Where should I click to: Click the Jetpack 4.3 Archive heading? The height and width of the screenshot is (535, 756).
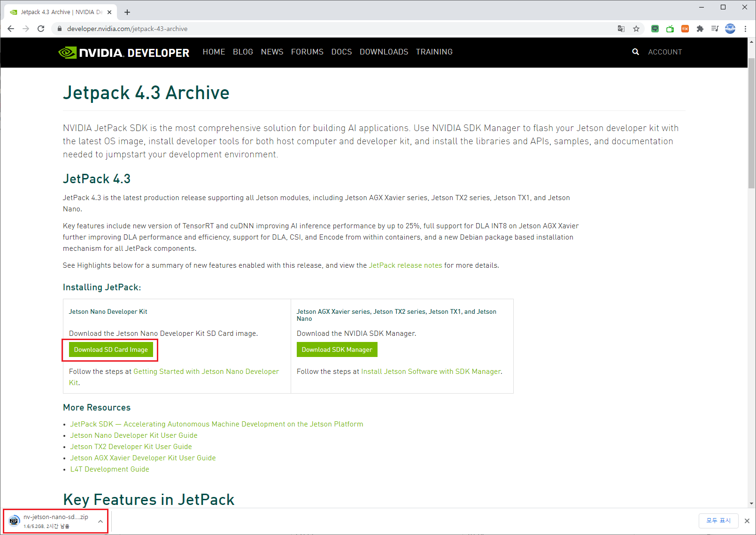[146, 93]
